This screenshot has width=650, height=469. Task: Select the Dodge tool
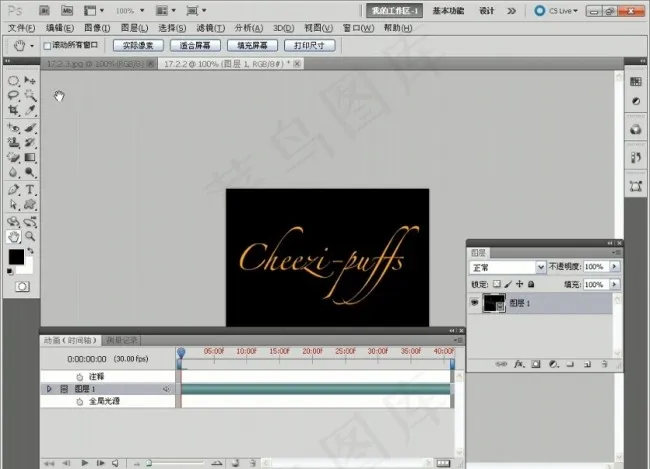(x=30, y=172)
